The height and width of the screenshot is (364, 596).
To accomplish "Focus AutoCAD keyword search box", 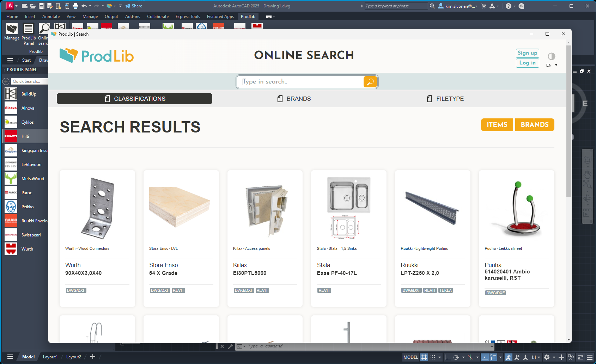I will pos(396,6).
